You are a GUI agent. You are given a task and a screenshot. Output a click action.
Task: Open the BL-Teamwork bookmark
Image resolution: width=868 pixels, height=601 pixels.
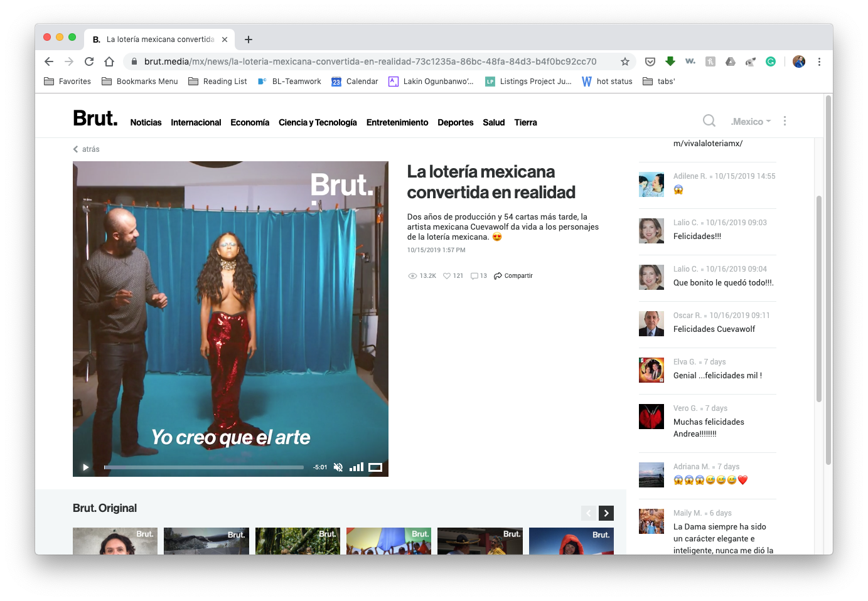coord(289,82)
